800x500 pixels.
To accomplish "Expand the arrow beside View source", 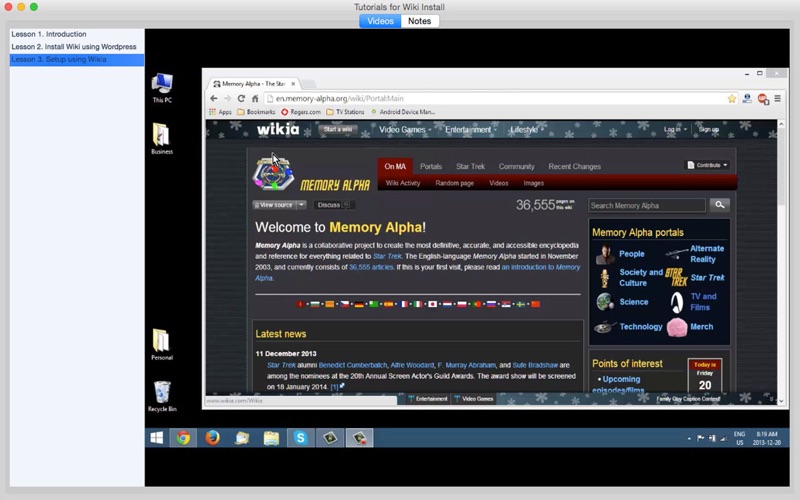I will 301,205.
